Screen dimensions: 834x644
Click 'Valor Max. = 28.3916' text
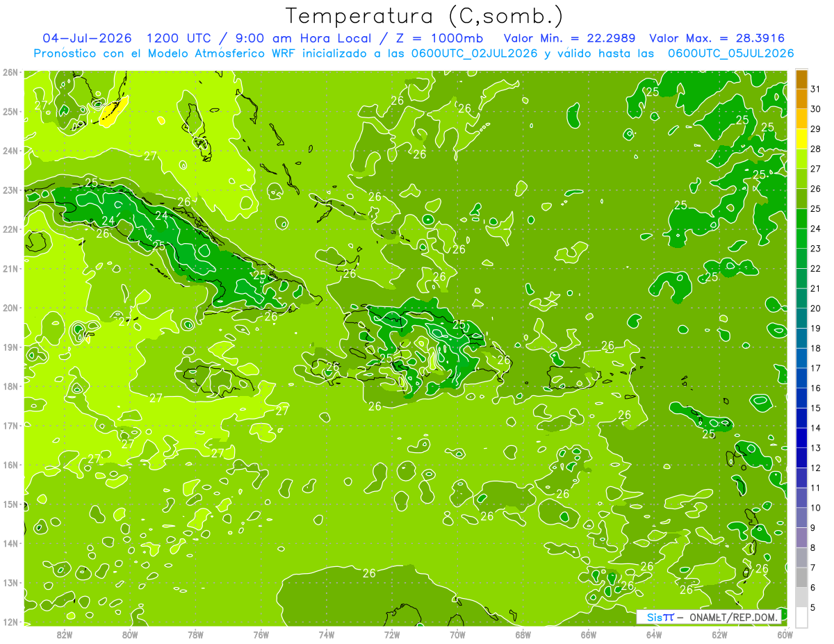click(x=717, y=38)
